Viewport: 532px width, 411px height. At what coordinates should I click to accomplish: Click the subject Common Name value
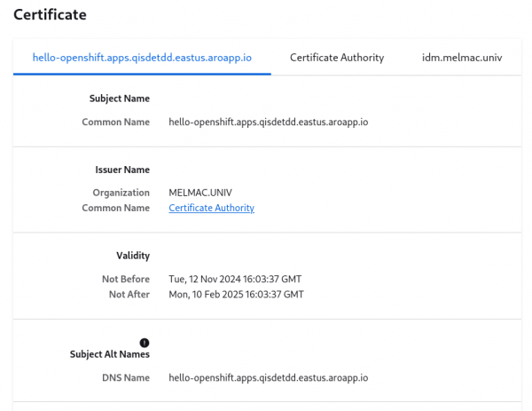tap(268, 122)
